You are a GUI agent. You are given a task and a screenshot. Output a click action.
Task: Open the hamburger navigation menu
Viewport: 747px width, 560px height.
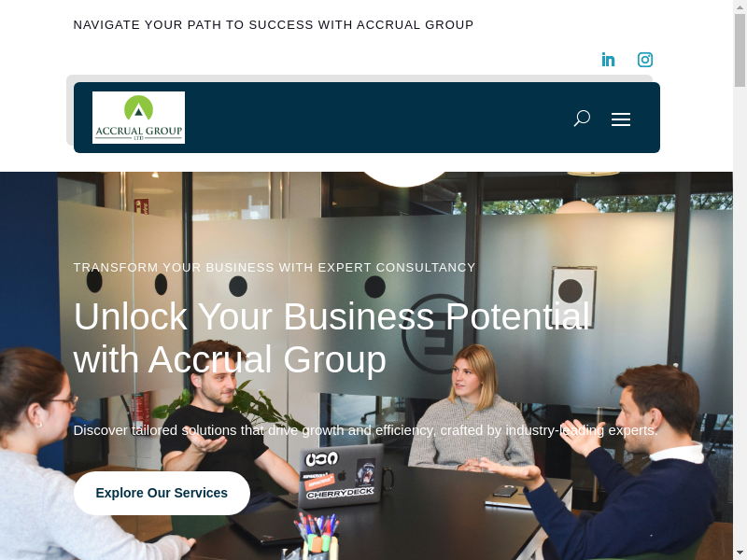tap(621, 119)
